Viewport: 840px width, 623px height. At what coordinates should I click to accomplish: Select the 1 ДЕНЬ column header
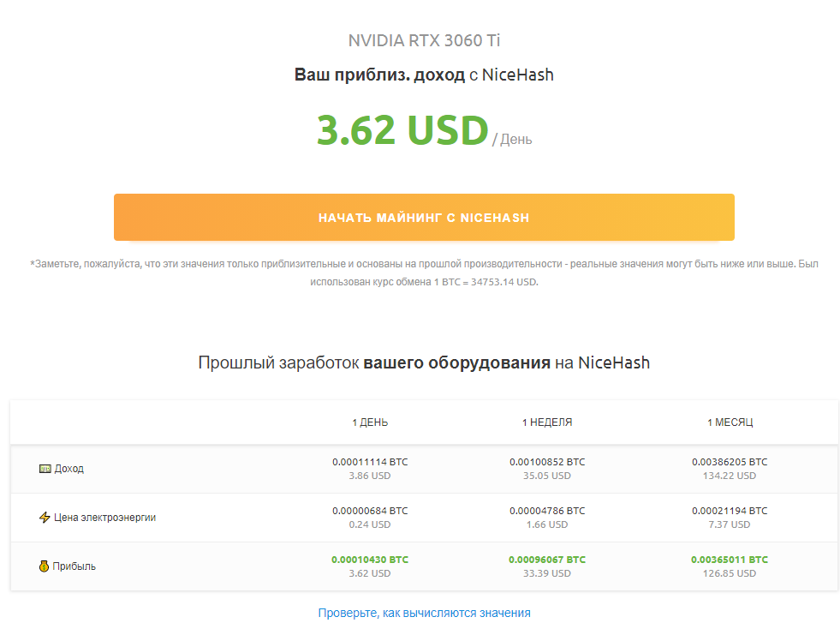coord(370,422)
